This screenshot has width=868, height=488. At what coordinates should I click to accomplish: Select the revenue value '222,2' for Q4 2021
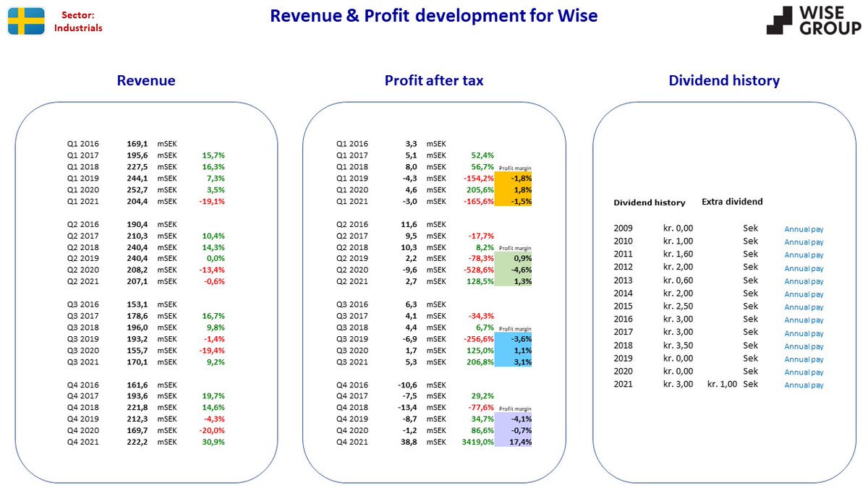138,442
